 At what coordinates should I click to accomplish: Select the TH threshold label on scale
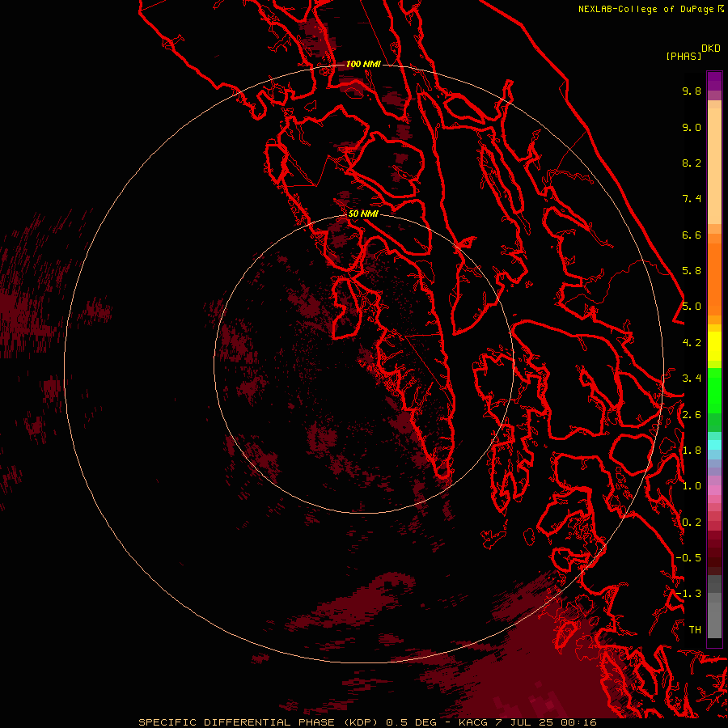coord(695,630)
